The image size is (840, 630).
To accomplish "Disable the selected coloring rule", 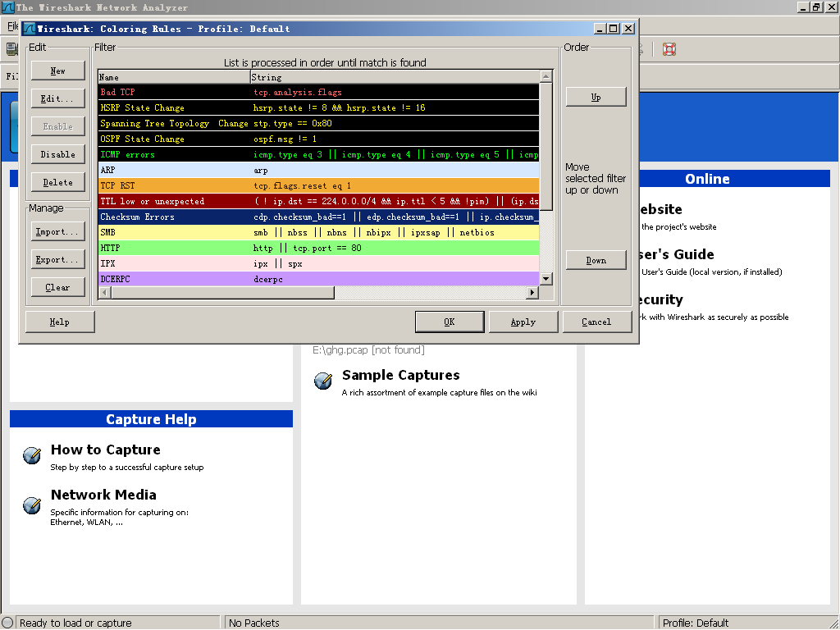I will (x=58, y=154).
